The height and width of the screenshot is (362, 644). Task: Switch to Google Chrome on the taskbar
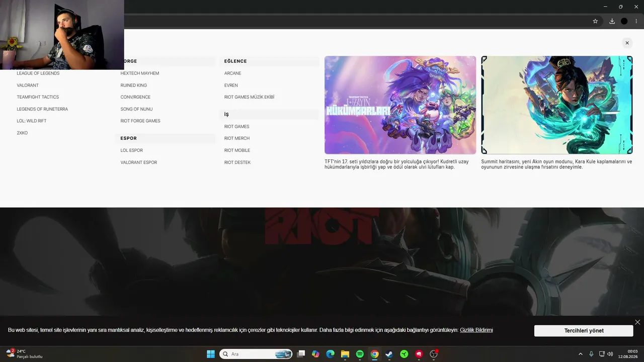tap(374, 354)
